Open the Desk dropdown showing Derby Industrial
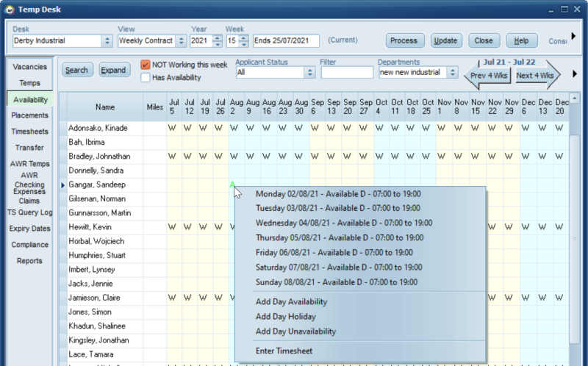 click(x=107, y=40)
